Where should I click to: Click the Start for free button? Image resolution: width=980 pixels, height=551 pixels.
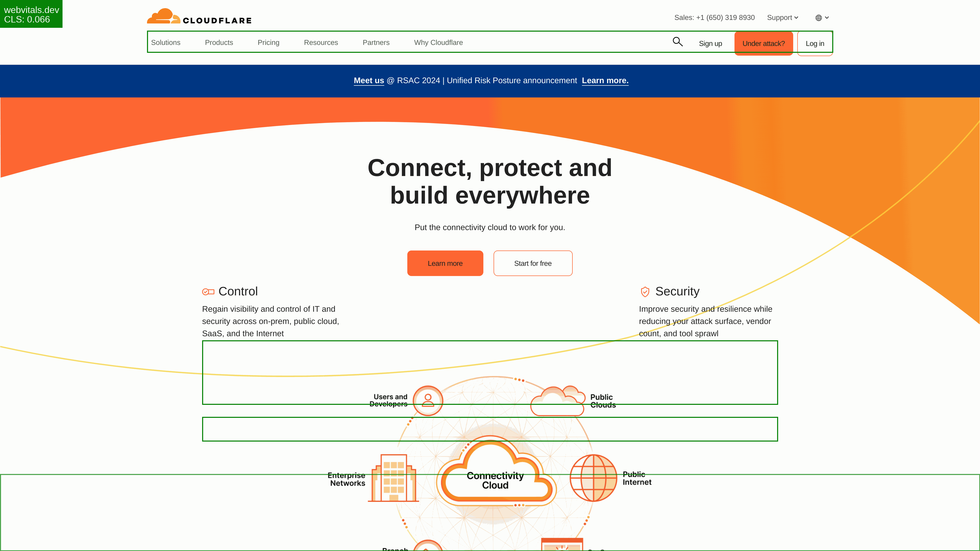click(x=532, y=263)
